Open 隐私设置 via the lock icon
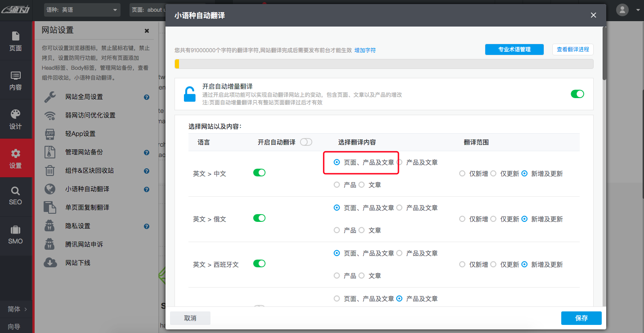 [x=49, y=225]
